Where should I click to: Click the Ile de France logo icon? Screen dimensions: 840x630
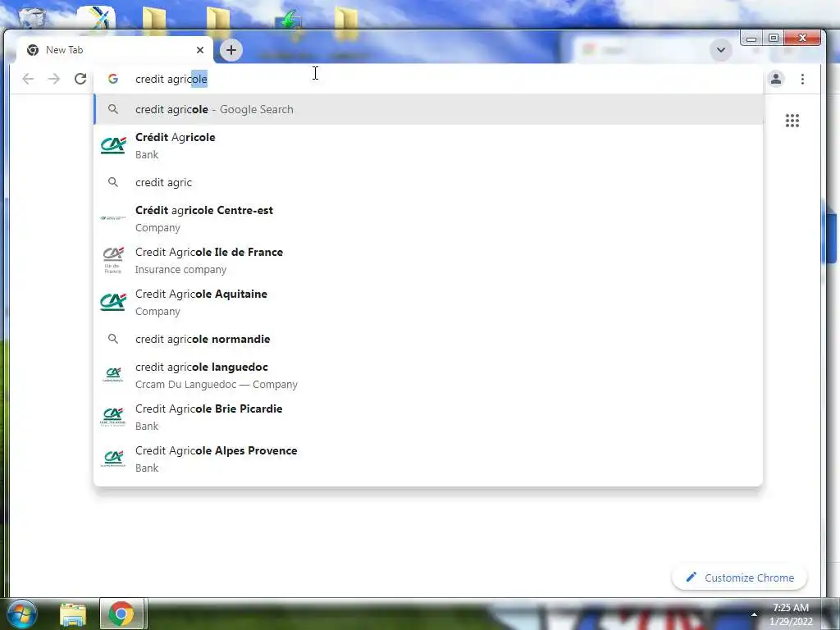[113, 260]
